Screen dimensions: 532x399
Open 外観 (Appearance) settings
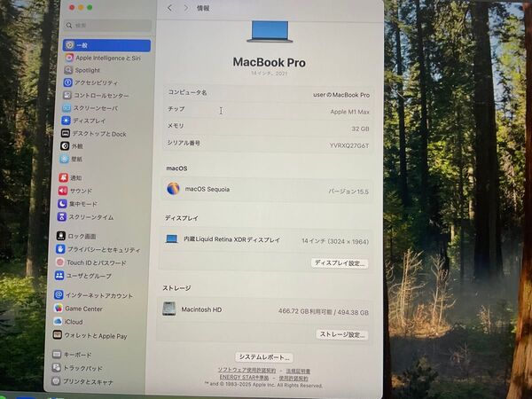(x=72, y=146)
